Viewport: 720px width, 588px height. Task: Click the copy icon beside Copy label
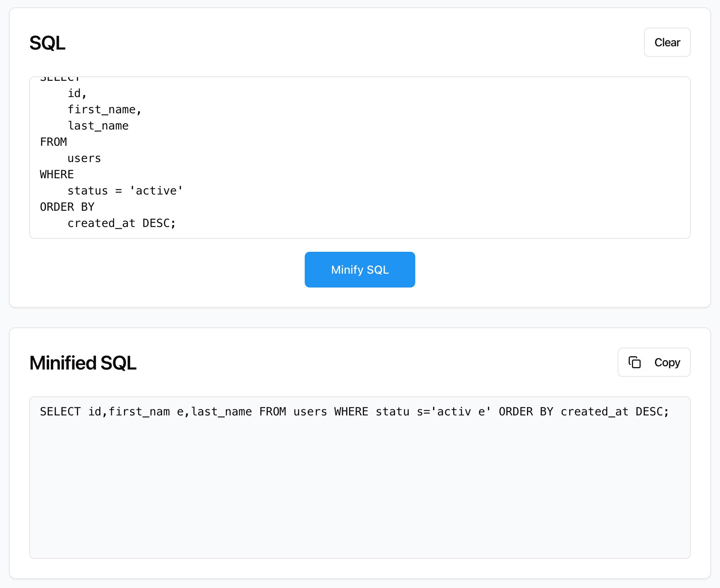pos(635,362)
